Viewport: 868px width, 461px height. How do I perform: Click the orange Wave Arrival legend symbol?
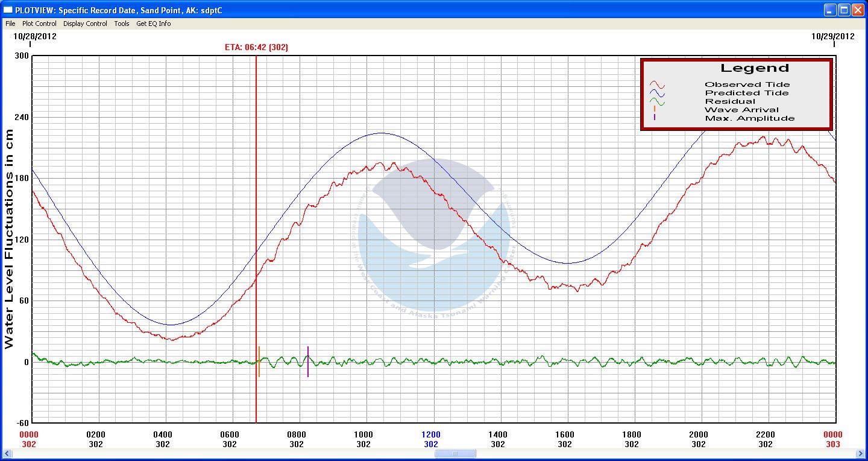click(655, 110)
